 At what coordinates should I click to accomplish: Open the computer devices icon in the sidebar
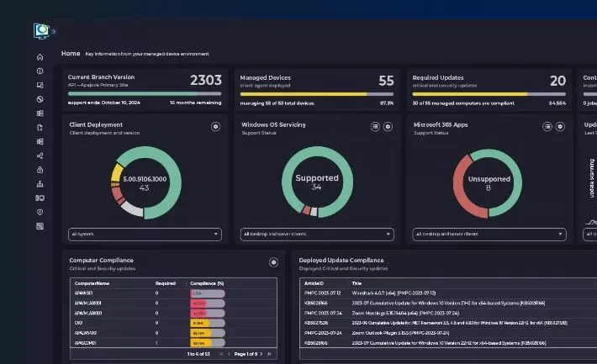[40, 85]
